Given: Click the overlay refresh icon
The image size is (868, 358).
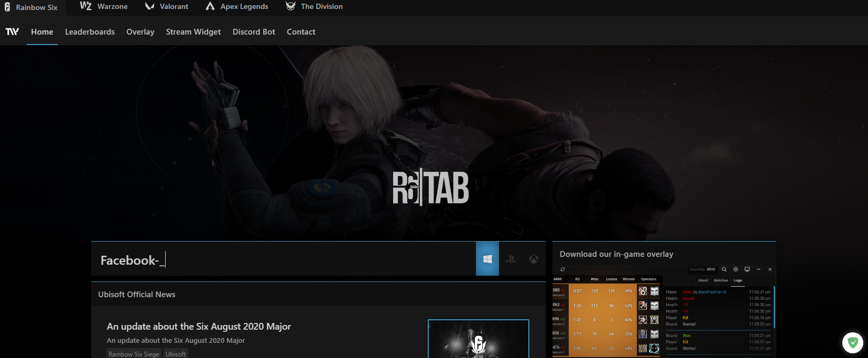Looking at the screenshot, I should 562,269.
